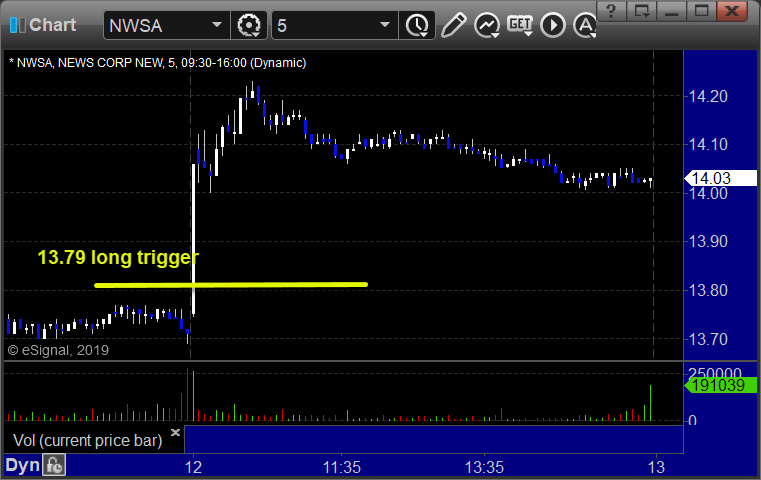Screen dimensions: 761x480
Task: Click the 14.03 current price marker
Action: [x=720, y=178]
